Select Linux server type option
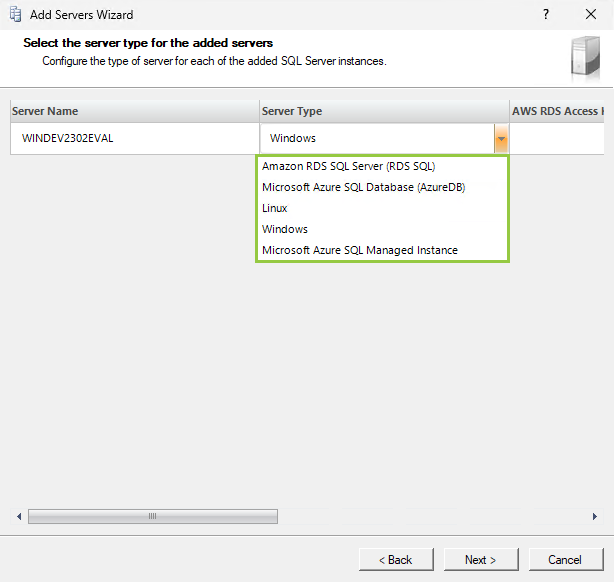This screenshot has width=614, height=582. pos(275,208)
